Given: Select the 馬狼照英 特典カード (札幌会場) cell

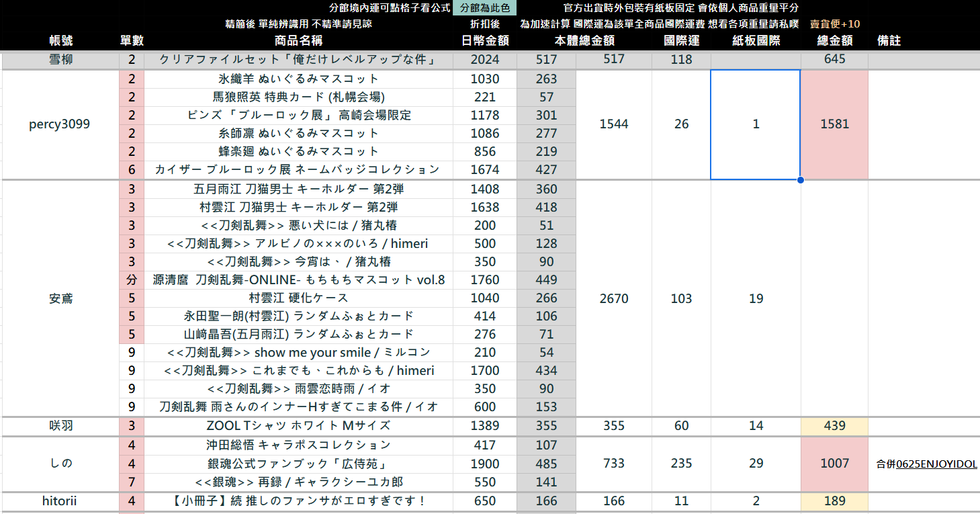Looking at the screenshot, I should (x=298, y=97).
